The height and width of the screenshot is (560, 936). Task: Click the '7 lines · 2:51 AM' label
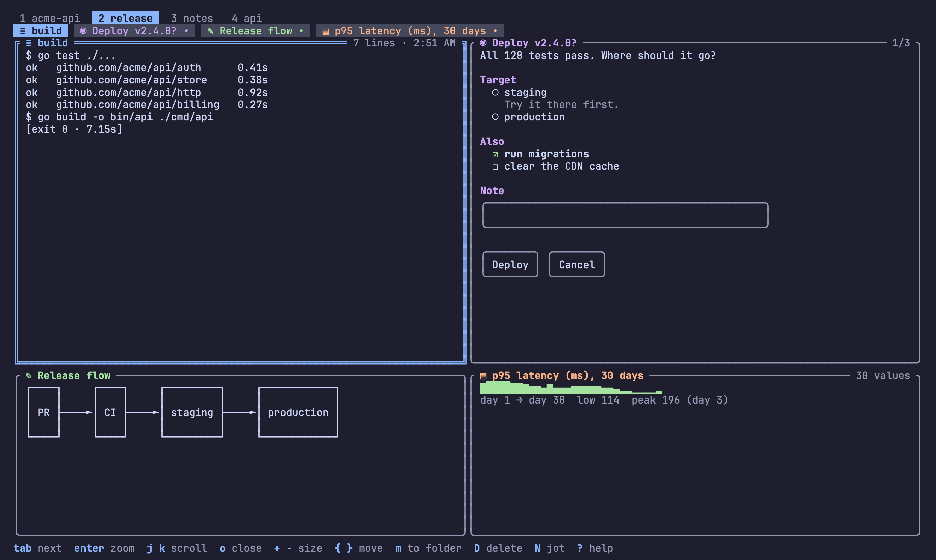click(x=404, y=43)
